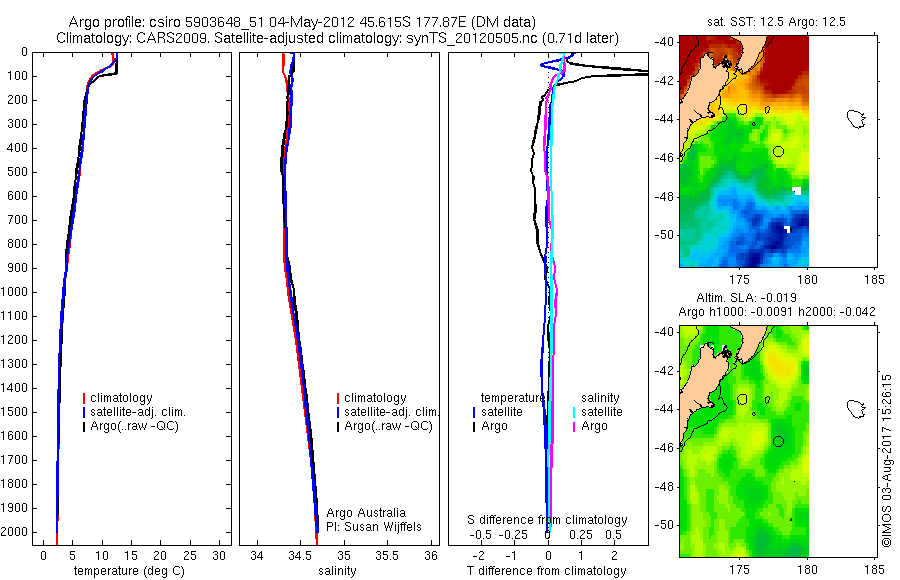Click the circle marker near -46 on SLA map

pos(778,442)
